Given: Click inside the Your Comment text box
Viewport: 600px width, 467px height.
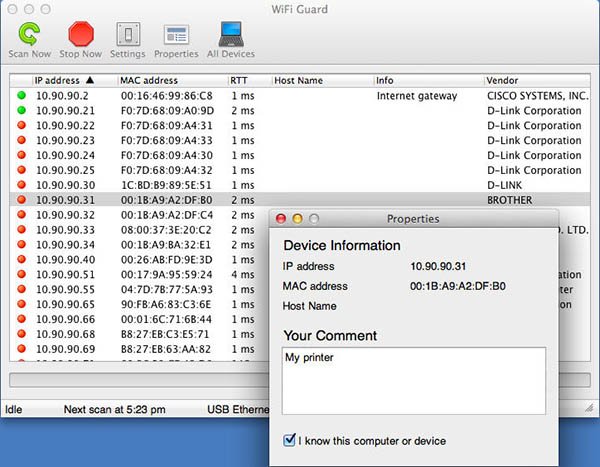Looking at the screenshot, I should 413,380.
